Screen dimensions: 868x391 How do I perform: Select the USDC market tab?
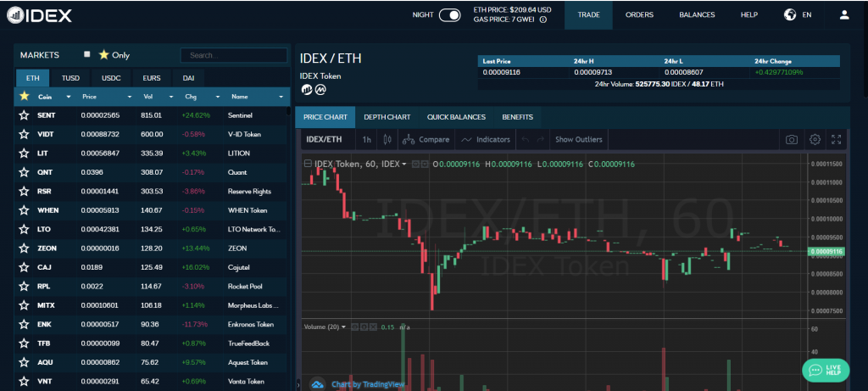(111, 78)
